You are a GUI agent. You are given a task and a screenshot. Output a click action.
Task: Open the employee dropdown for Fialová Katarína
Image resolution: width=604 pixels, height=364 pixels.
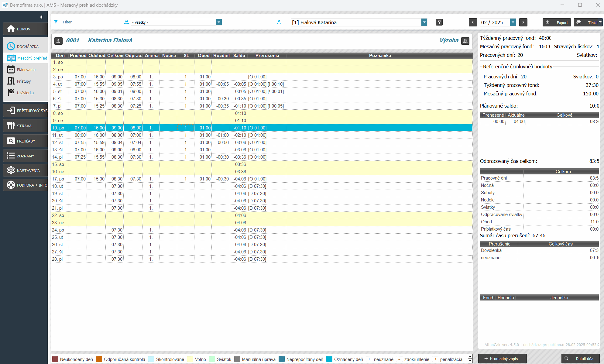424,22
